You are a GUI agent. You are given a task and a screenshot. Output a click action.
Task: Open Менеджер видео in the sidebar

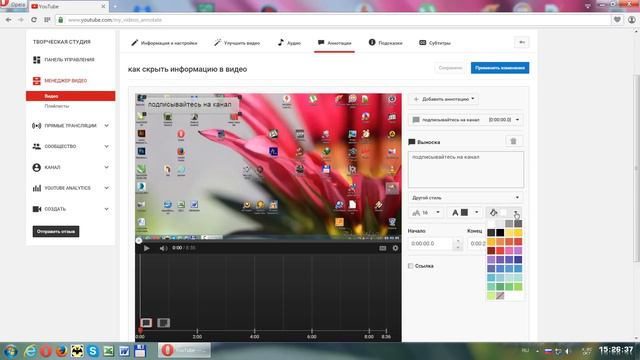click(65, 81)
